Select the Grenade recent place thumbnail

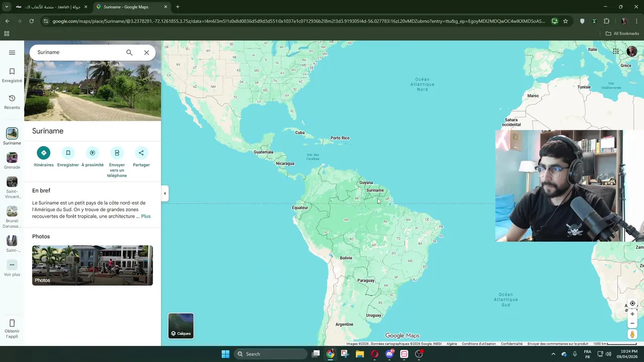(x=12, y=158)
